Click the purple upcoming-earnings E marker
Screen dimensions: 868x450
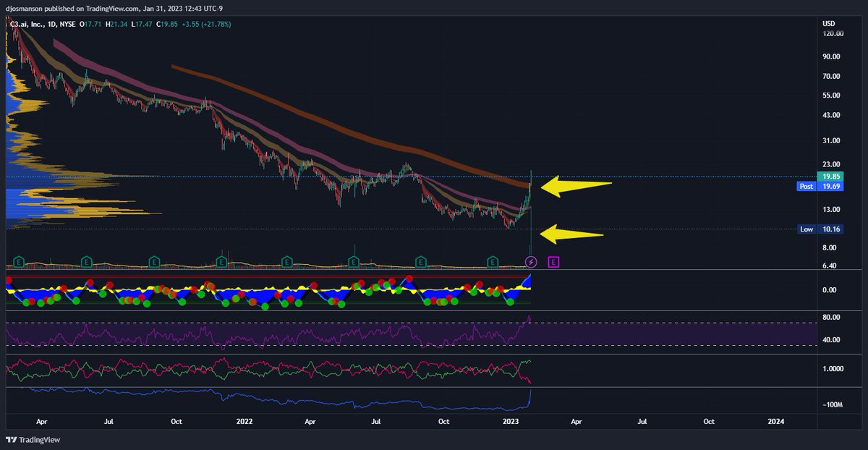tap(553, 261)
